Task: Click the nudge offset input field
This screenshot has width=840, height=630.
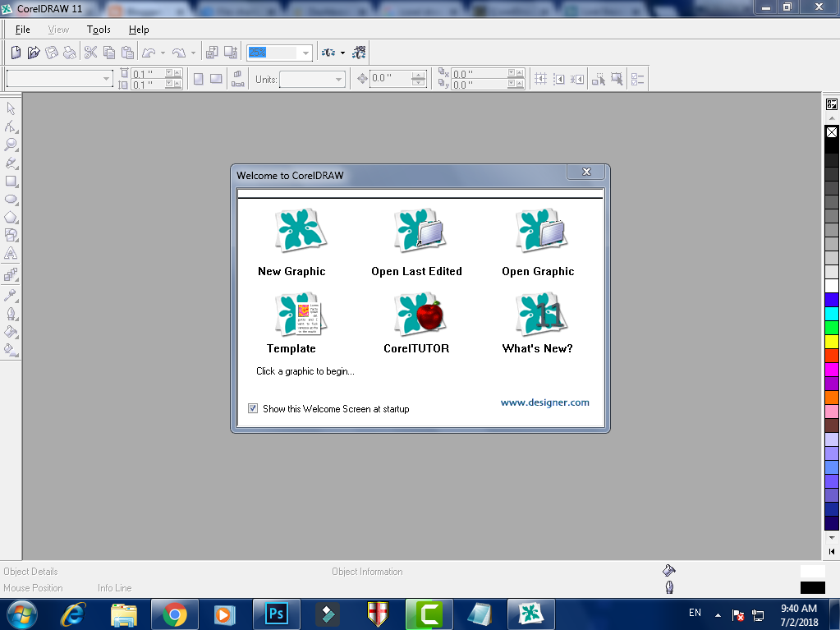Action: pyautogui.click(x=391, y=78)
